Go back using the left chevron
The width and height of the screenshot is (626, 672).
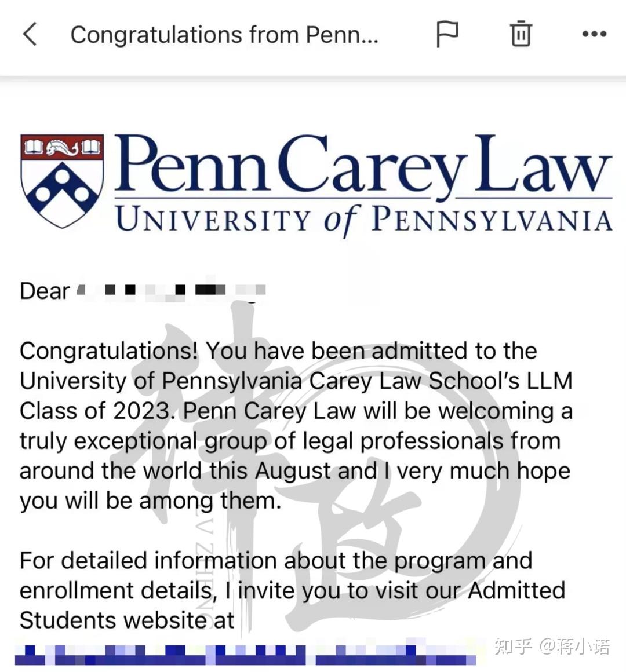pos(30,35)
